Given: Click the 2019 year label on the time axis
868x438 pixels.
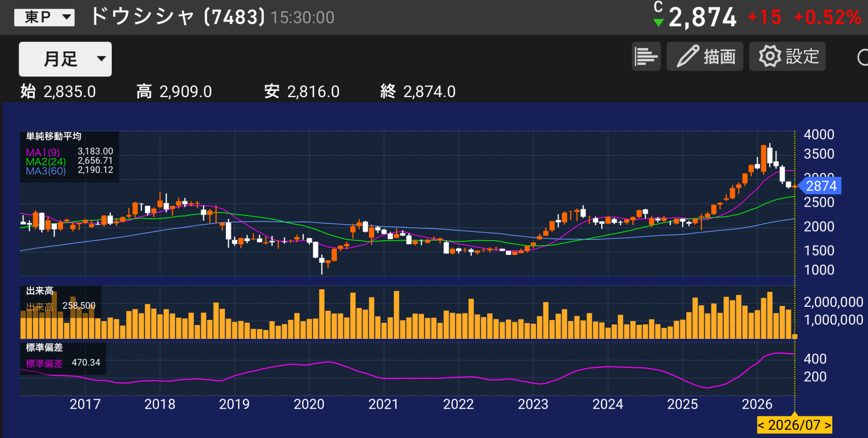Looking at the screenshot, I should [234, 404].
